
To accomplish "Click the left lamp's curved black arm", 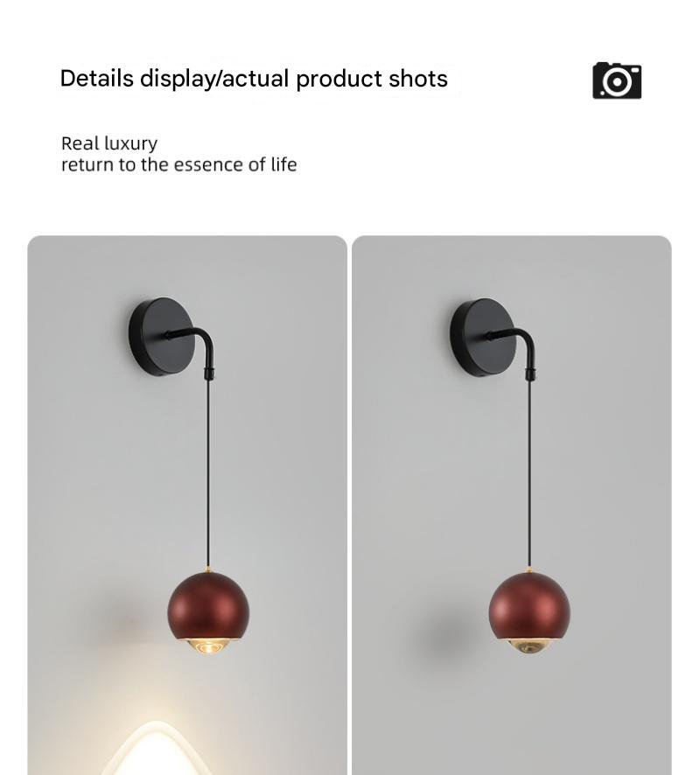I will (x=193, y=347).
